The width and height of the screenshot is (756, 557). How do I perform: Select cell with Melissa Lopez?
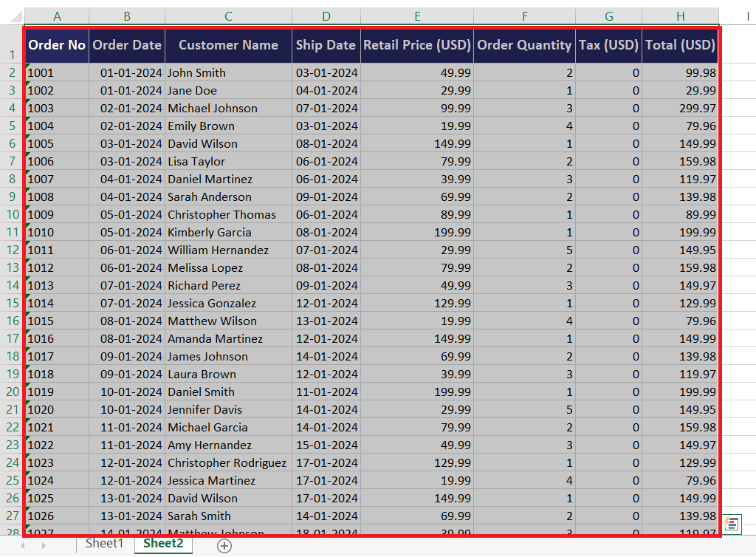point(229,267)
